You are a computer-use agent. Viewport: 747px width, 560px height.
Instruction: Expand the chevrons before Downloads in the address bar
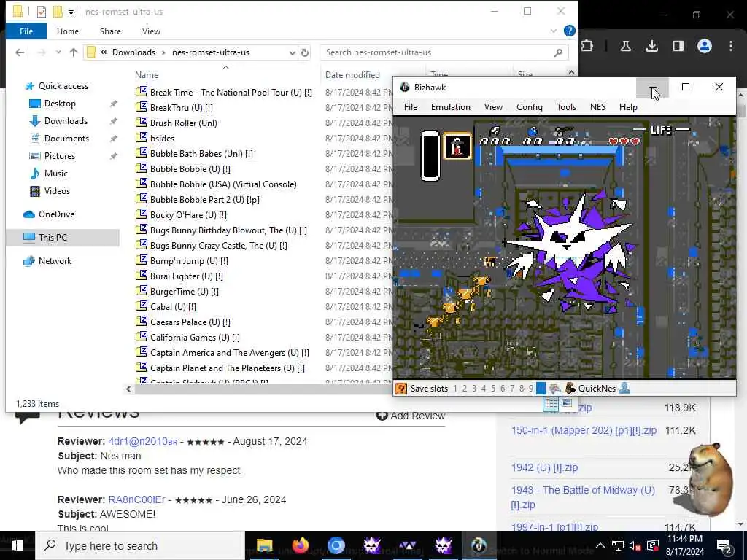pyautogui.click(x=104, y=52)
